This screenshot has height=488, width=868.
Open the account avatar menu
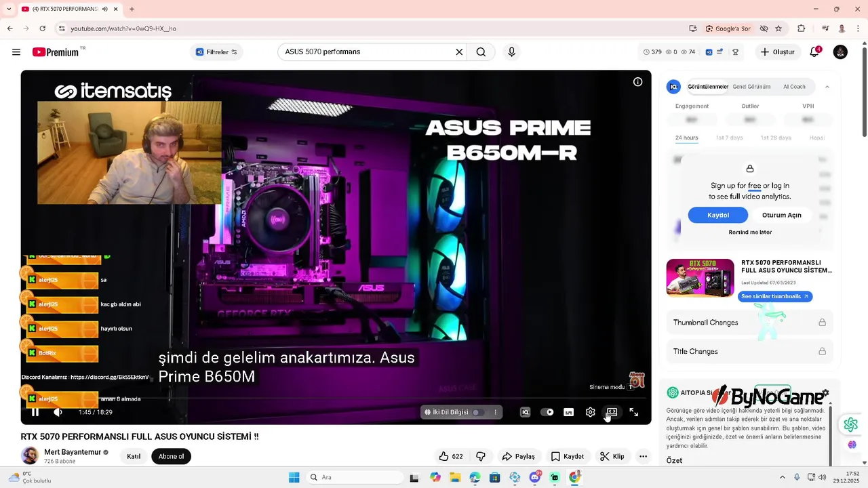(840, 52)
